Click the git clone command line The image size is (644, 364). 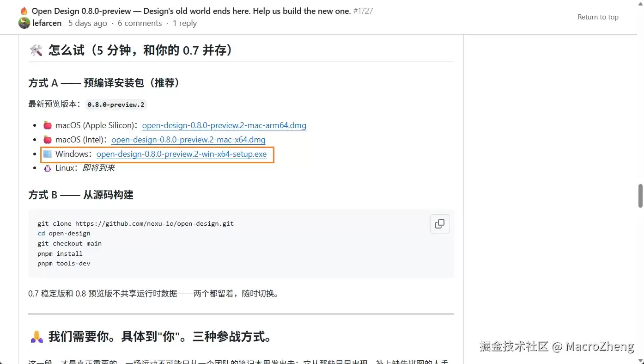coord(135,223)
